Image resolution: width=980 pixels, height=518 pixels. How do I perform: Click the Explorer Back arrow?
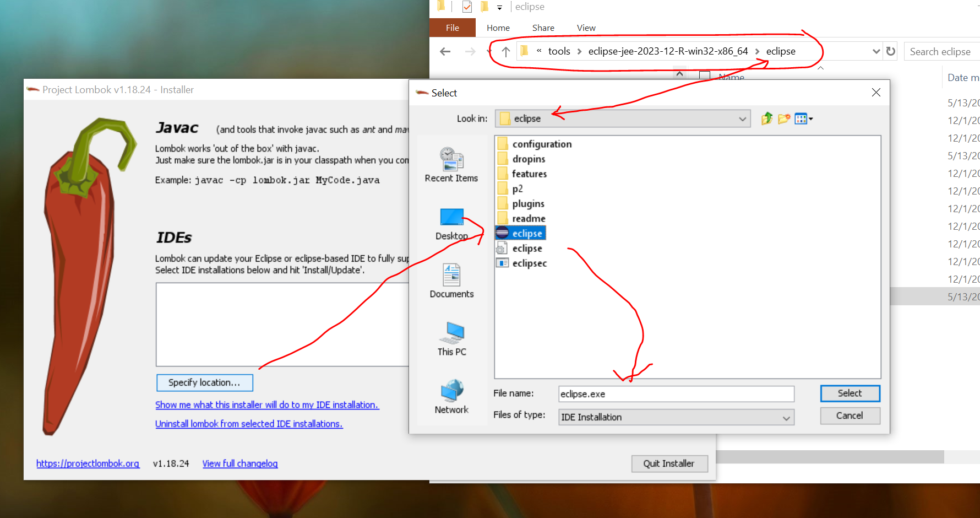445,51
